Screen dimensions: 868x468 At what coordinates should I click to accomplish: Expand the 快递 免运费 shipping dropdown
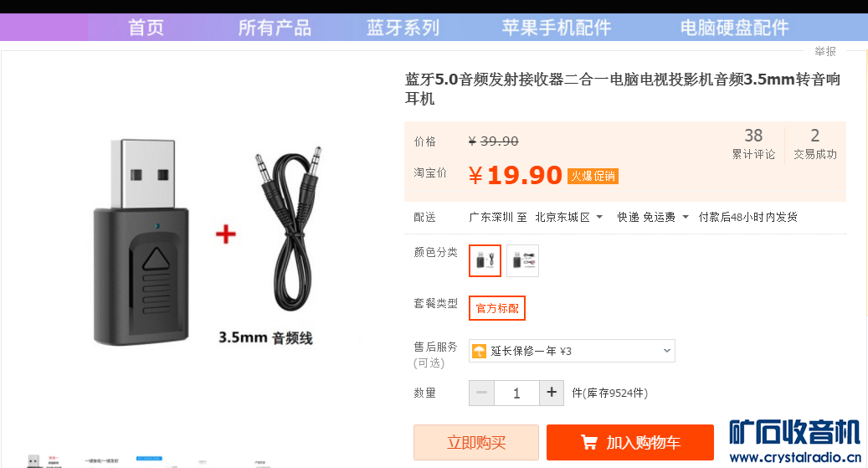point(653,217)
